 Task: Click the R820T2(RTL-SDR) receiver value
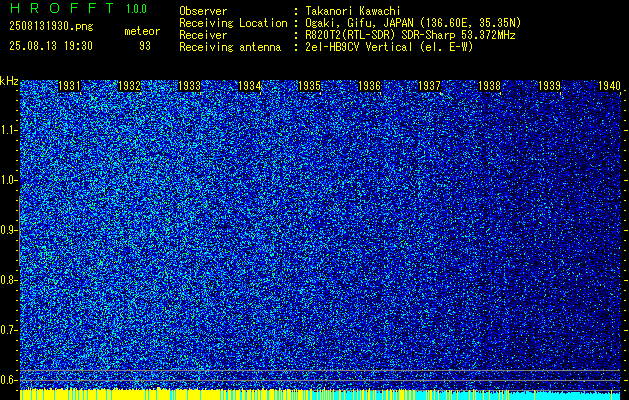(x=410, y=35)
